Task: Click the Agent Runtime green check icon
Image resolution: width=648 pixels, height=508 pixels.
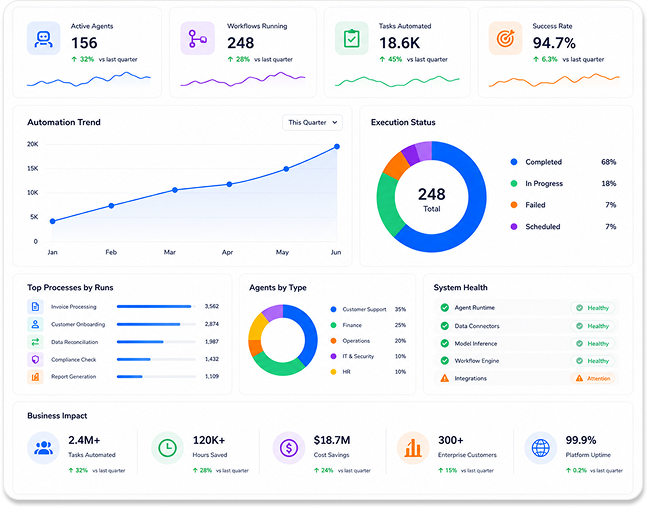Action: [445, 308]
